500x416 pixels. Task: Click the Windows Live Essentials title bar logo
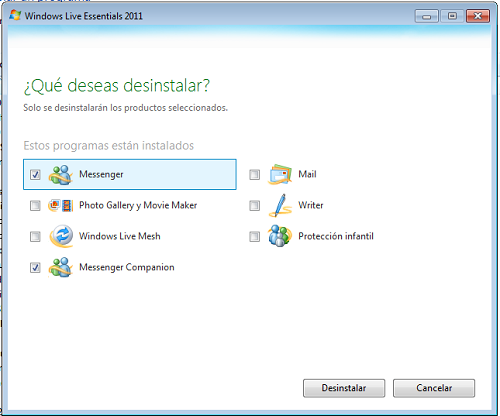click(15, 16)
